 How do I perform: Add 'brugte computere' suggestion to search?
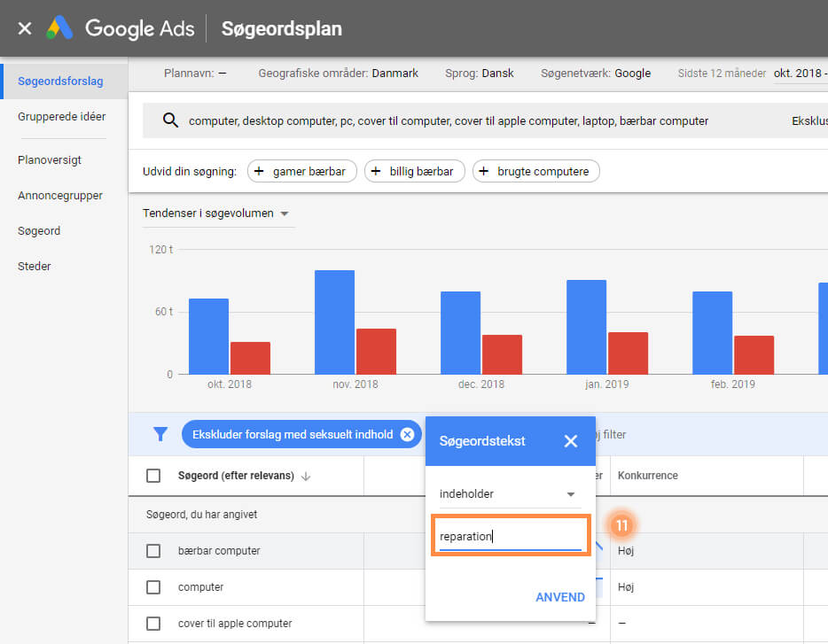point(535,171)
